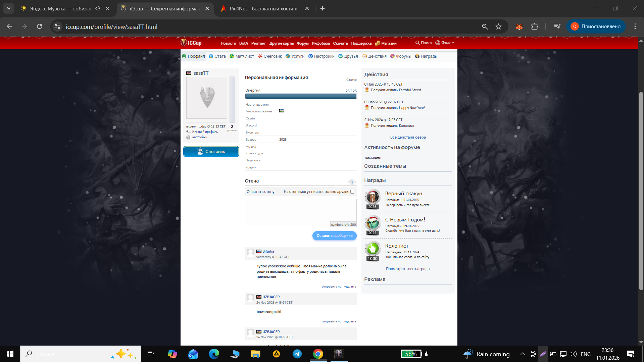Image resolution: width=644 pixels, height=362 pixels.
Task: Open the browser zoom magnifier icon
Action: pyautogui.click(x=485, y=27)
